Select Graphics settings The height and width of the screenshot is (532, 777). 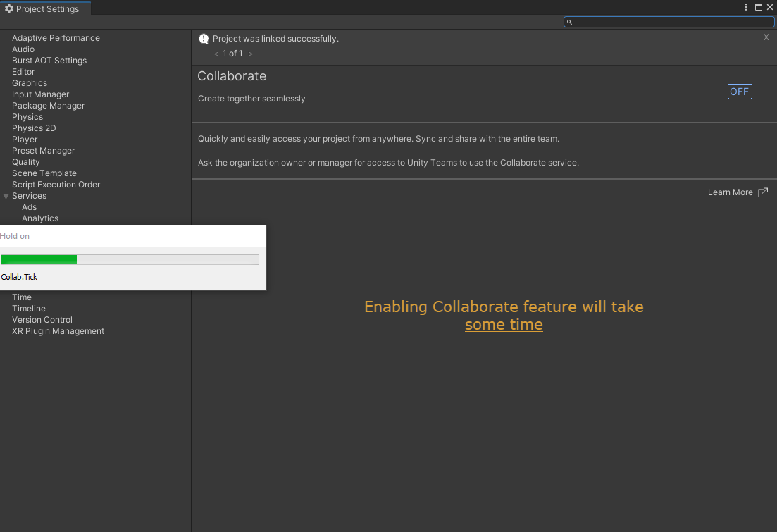coord(30,83)
